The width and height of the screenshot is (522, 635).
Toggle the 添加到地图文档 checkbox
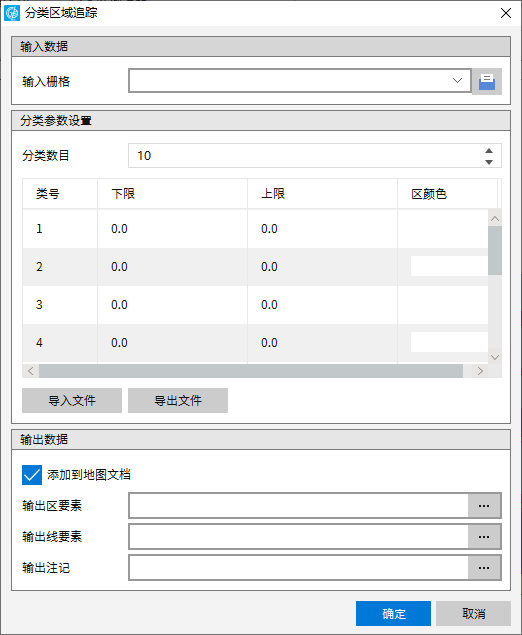pyautogui.click(x=32, y=475)
